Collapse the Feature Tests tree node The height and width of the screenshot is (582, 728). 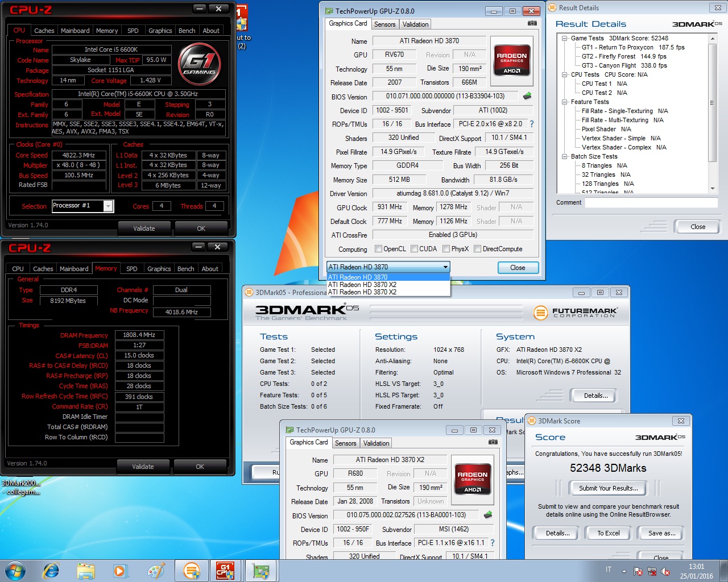[x=565, y=102]
